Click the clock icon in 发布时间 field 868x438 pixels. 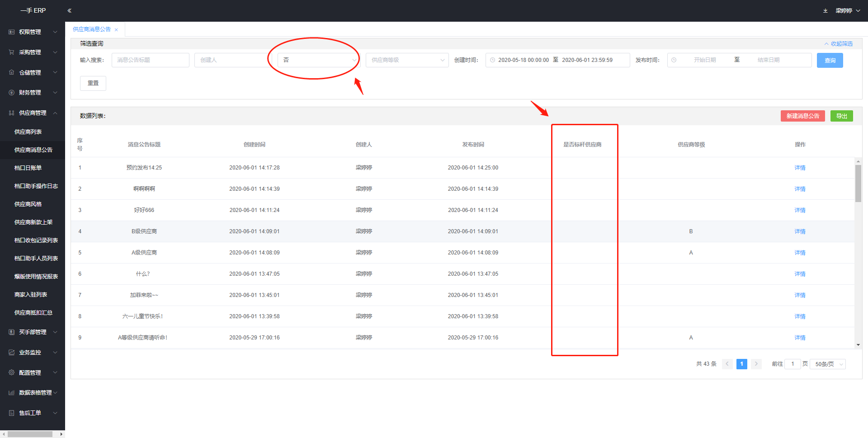point(674,60)
